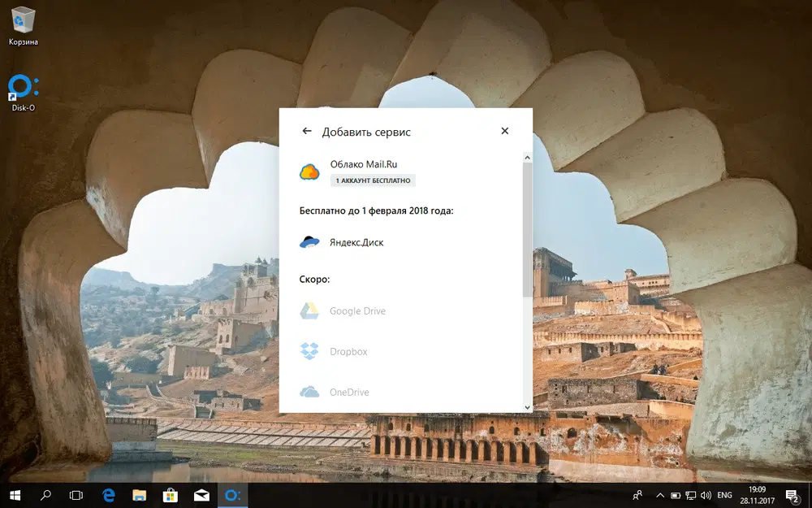Click network connection tray icon
Screen dimensions: 812x508
pos(690,496)
